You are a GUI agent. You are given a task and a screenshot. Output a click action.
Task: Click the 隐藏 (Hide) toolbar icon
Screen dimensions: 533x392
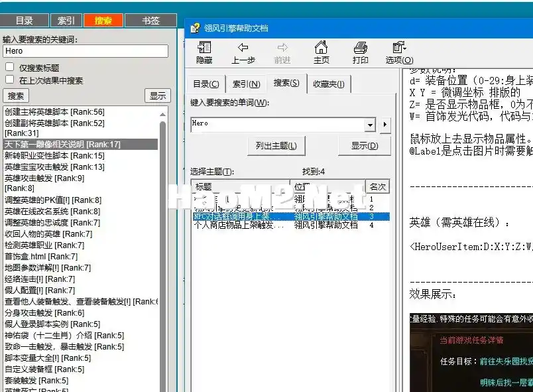(204, 48)
